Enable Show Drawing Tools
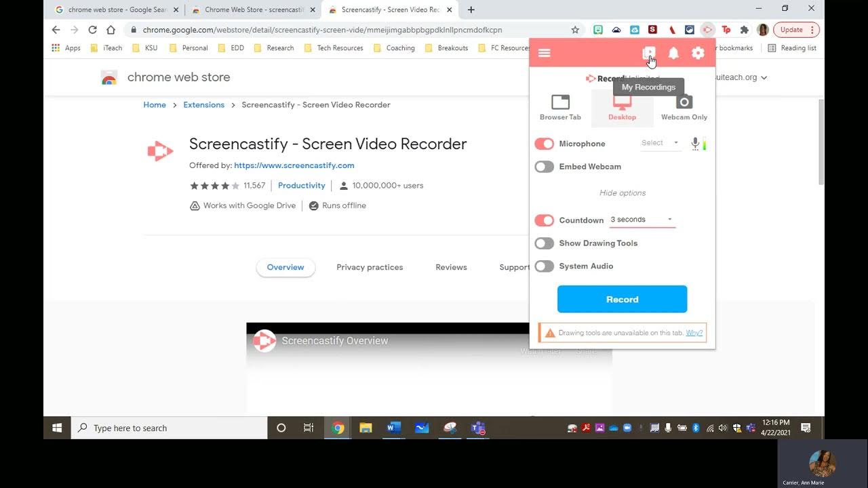 tap(544, 243)
